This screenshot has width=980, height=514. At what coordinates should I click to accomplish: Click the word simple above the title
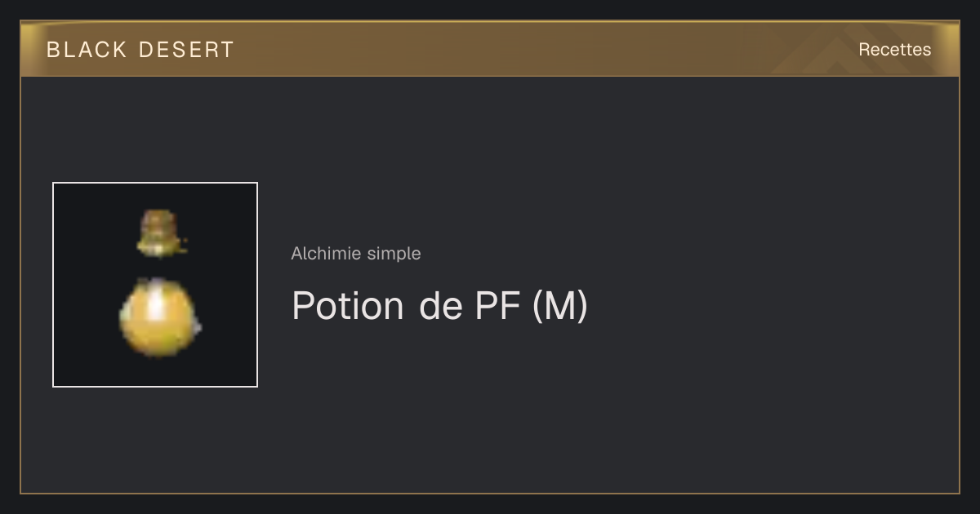pos(394,255)
